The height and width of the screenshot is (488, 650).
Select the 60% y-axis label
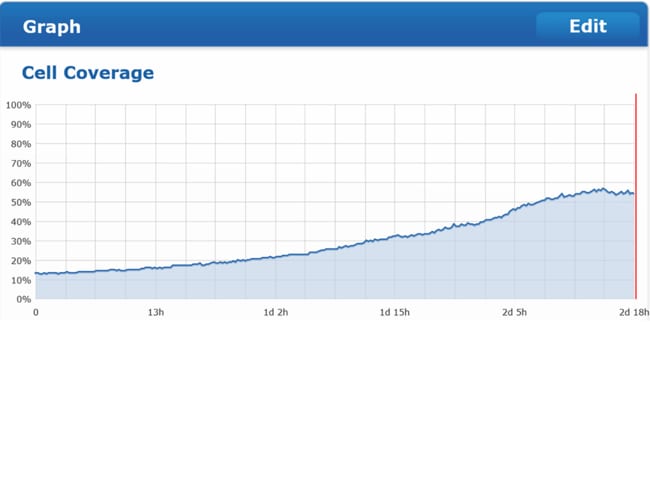(x=19, y=183)
